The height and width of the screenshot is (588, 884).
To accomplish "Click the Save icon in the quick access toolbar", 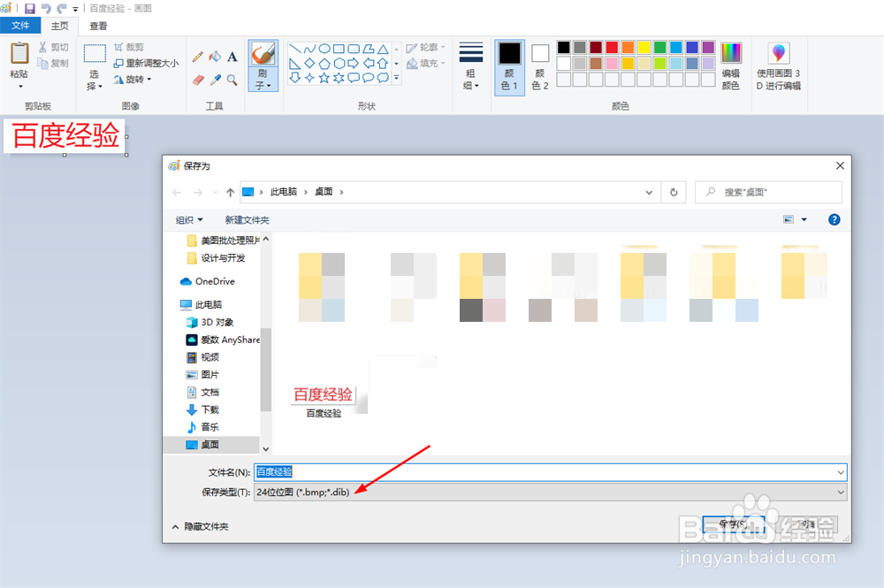I will coord(30,8).
